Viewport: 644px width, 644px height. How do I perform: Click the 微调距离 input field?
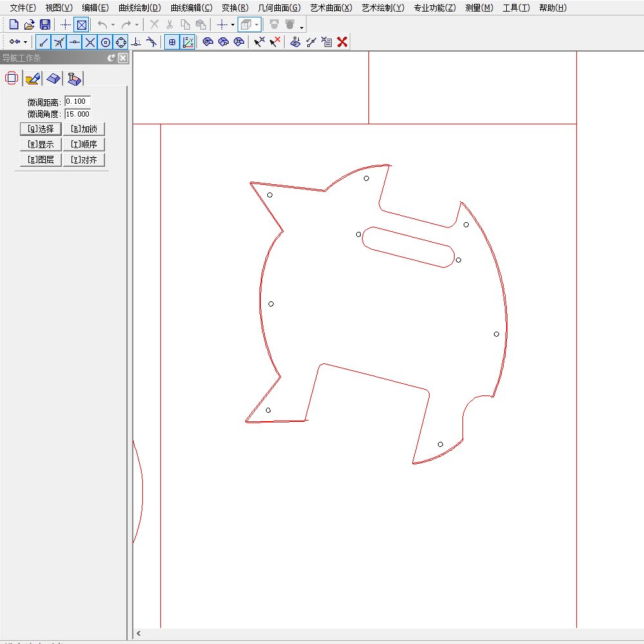(x=78, y=102)
